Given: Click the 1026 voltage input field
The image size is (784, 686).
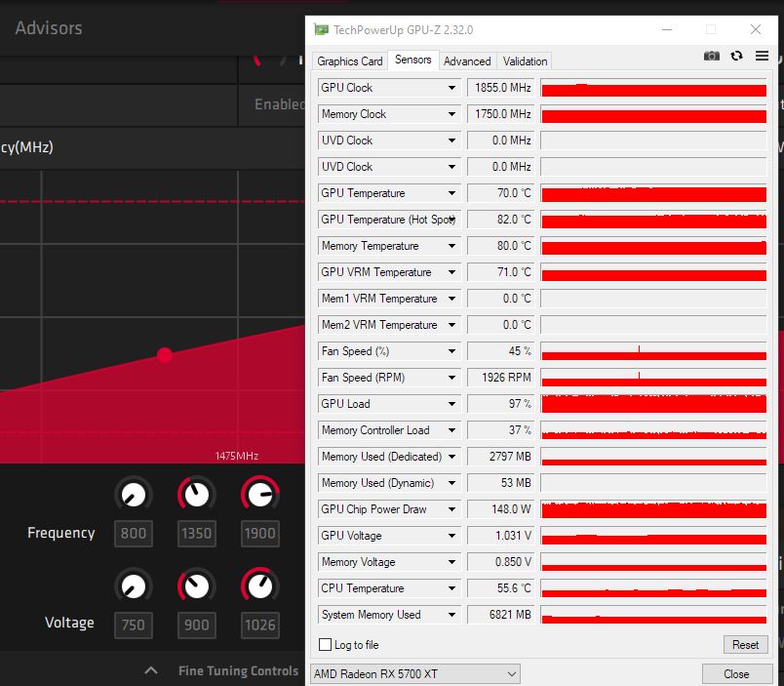Looking at the screenshot, I should pyautogui.click(x=260, y=625).
